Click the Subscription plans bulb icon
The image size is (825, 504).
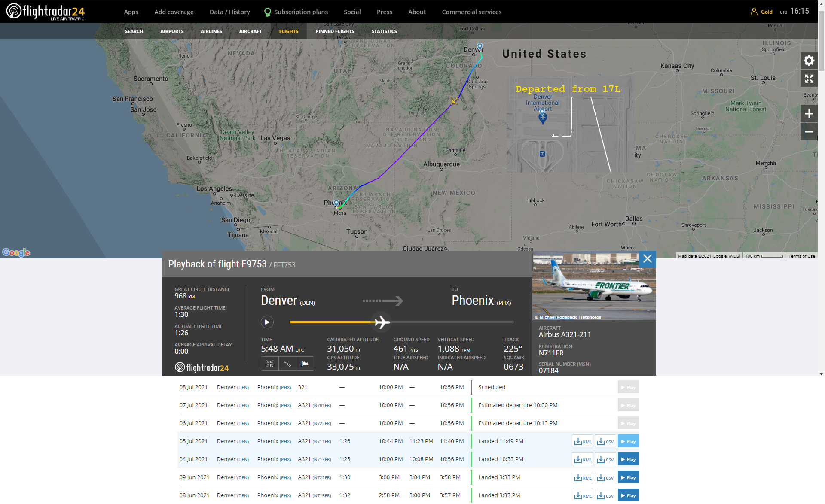pos(267,12)
